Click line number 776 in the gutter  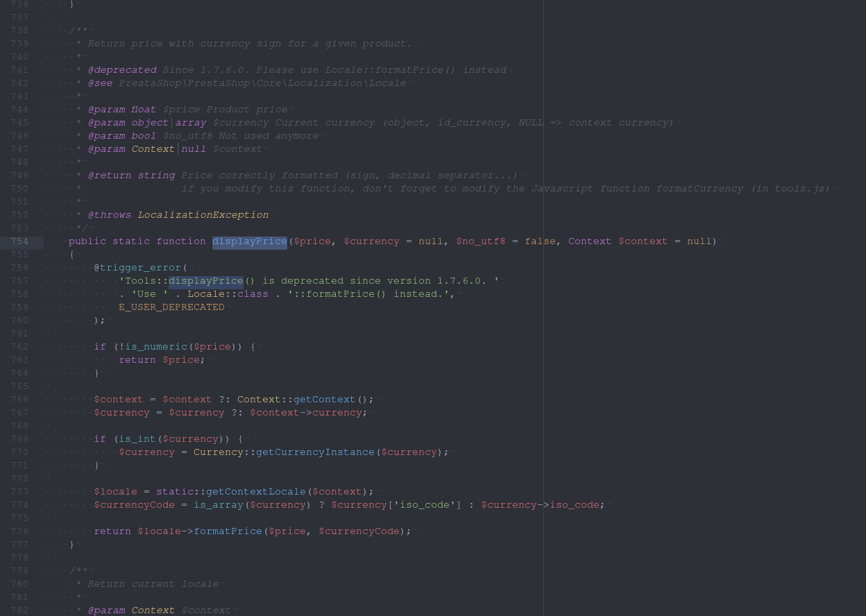[x=19, y=531]
